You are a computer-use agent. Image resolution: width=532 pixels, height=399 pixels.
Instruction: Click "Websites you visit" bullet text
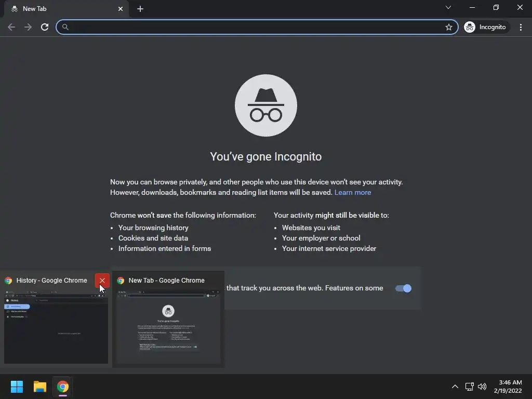tap(311, 228)
